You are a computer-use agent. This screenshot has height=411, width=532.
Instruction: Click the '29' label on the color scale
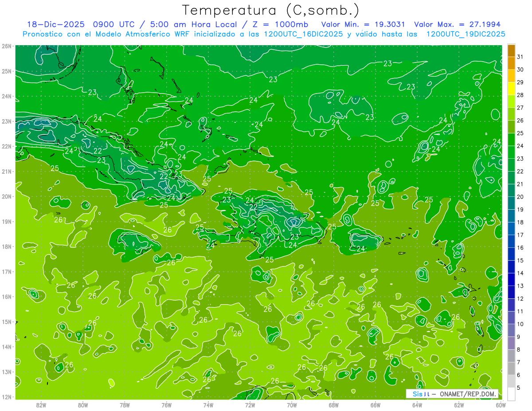pos(520,82)
